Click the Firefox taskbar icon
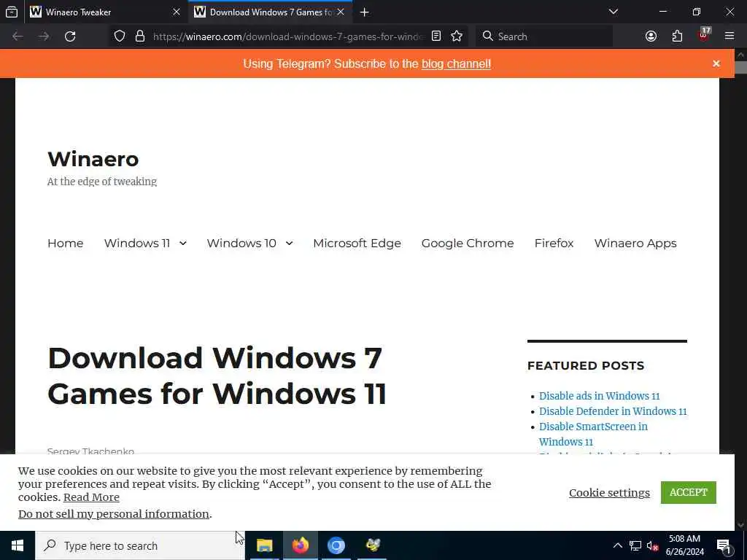 click(301, 545)
